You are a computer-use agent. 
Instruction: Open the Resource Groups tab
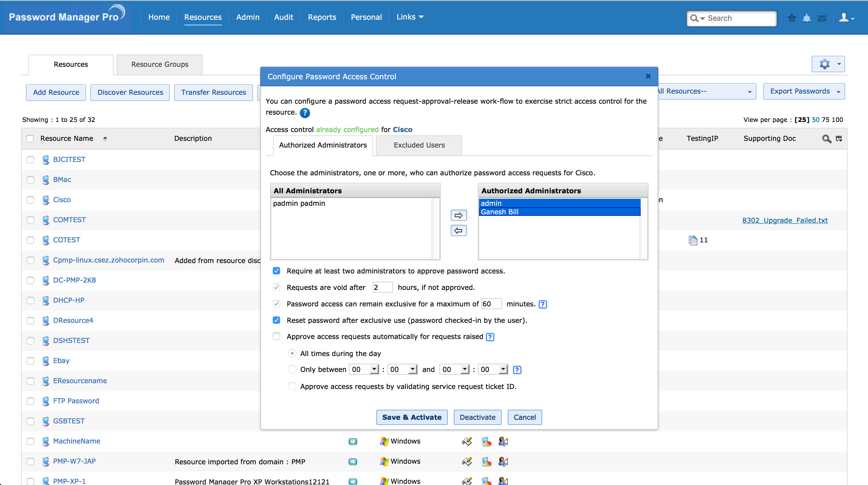160,64
